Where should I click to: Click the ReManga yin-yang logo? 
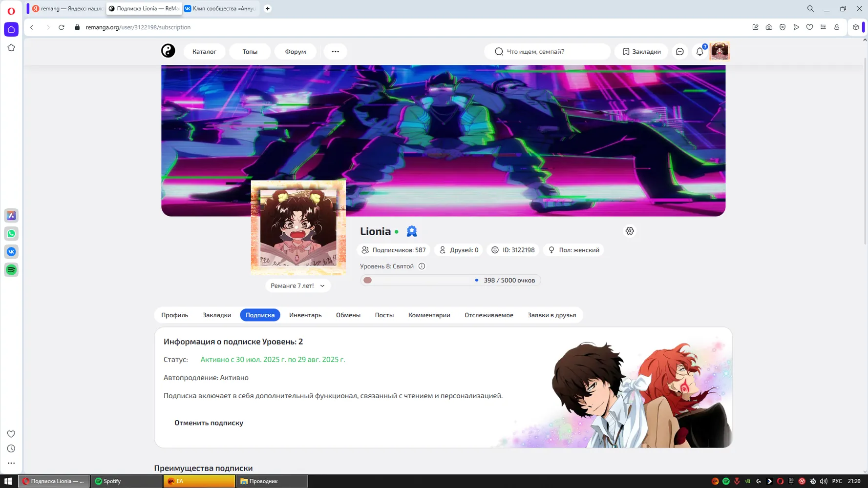click(x=168, y=51)
